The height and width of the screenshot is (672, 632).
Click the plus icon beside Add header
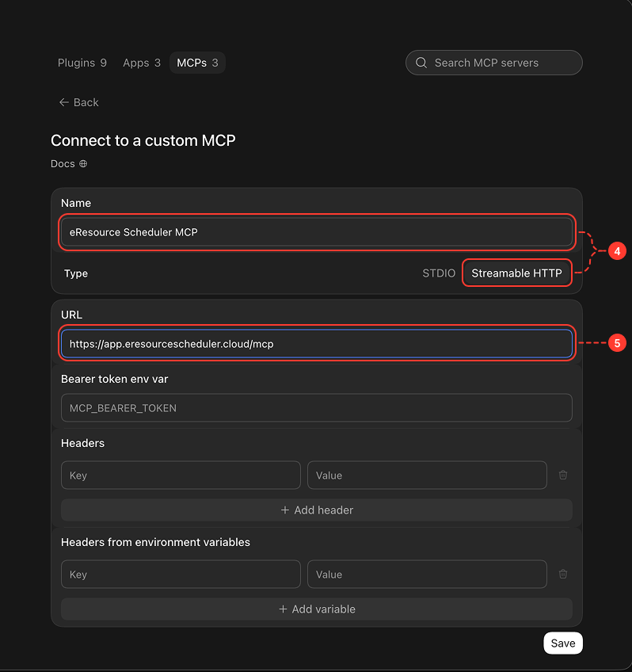(285, 510)
